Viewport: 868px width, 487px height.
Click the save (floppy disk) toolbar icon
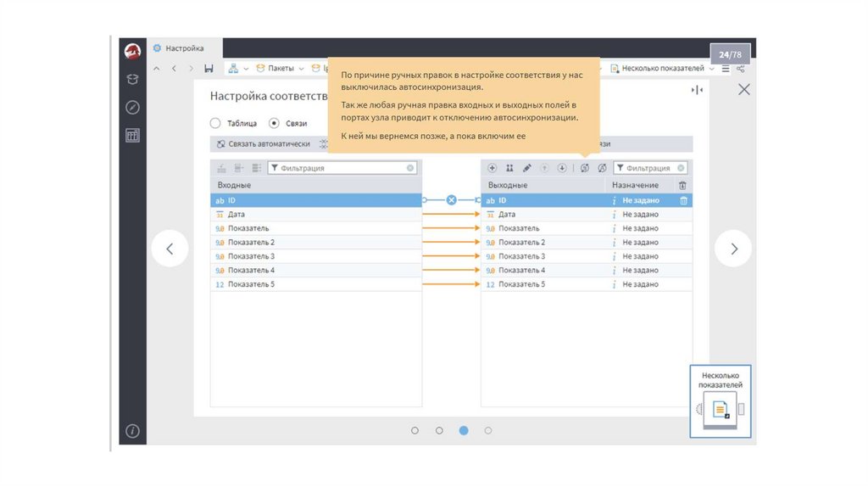click(x=209, y=68)
